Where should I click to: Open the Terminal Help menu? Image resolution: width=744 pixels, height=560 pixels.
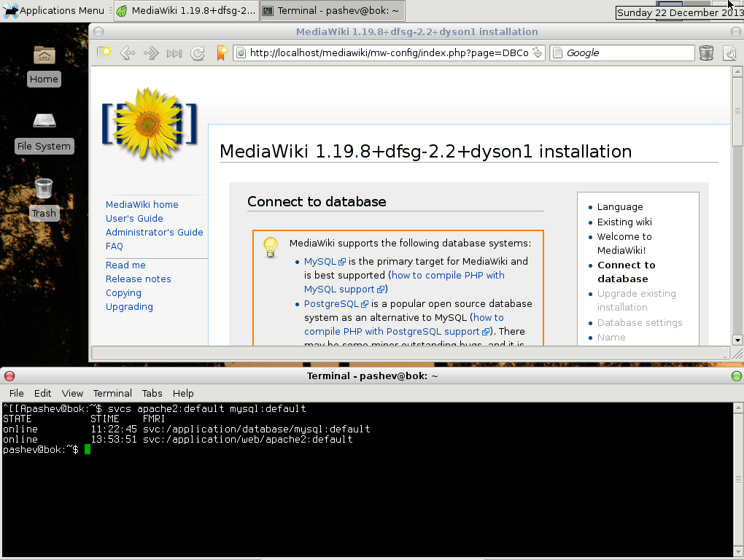[x=183, y=393]
